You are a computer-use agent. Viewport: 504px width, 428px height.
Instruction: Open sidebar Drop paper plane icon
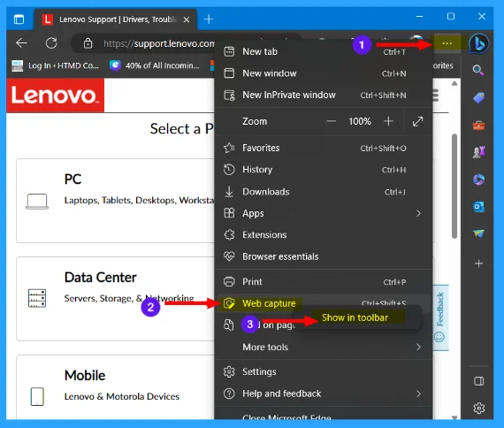pyautogui.click(x=478, y=233)
